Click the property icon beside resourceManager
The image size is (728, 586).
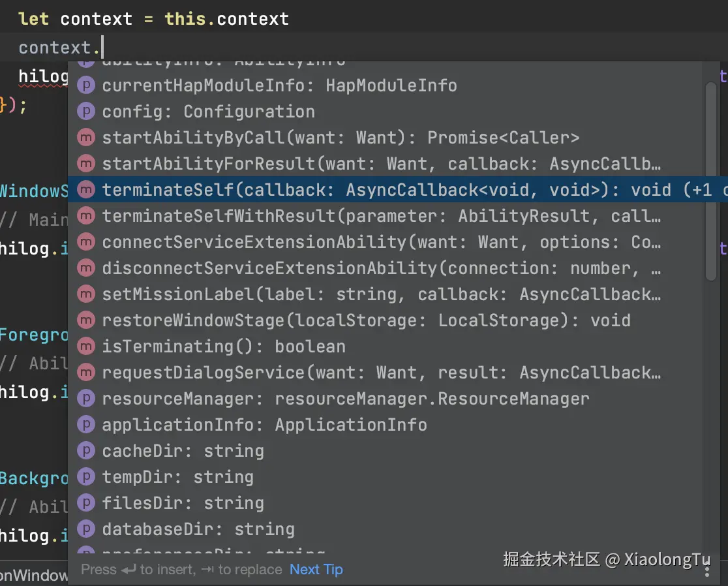pyautogui.click(x=86, y=399)
